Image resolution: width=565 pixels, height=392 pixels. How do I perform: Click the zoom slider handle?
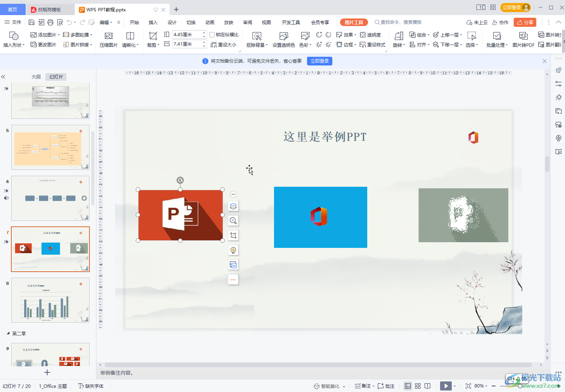pyautogui.click(x=520, y=386)
